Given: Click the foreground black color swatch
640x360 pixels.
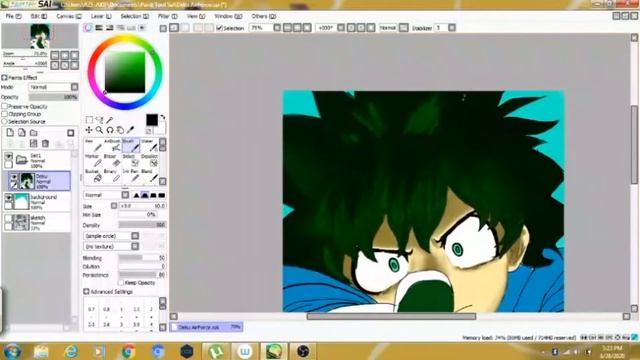Looking at the screenshot, I should [152, 120].
